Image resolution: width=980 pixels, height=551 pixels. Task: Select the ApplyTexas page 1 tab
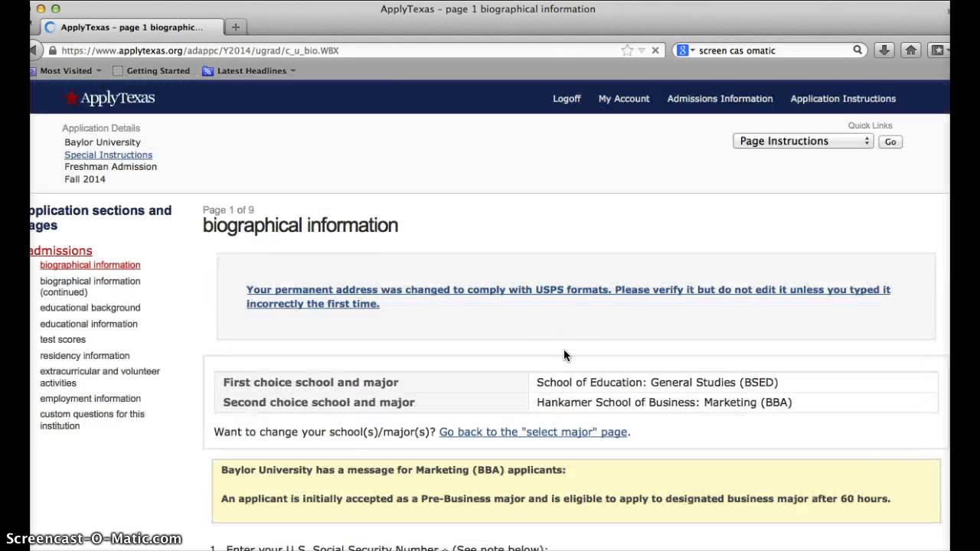[131, 27]
